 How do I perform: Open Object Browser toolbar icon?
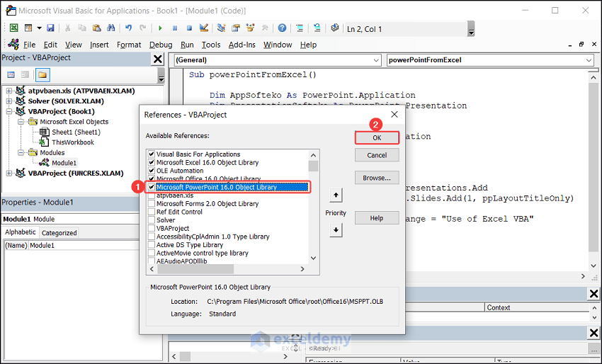tap(251, 28)
